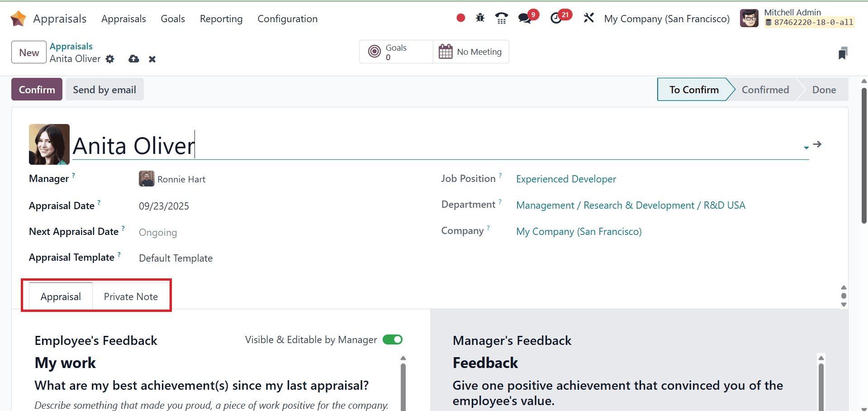This screenshot has width=868, height=411.
Task: Open the Configuration menu
Action: [x=287, y=19]
